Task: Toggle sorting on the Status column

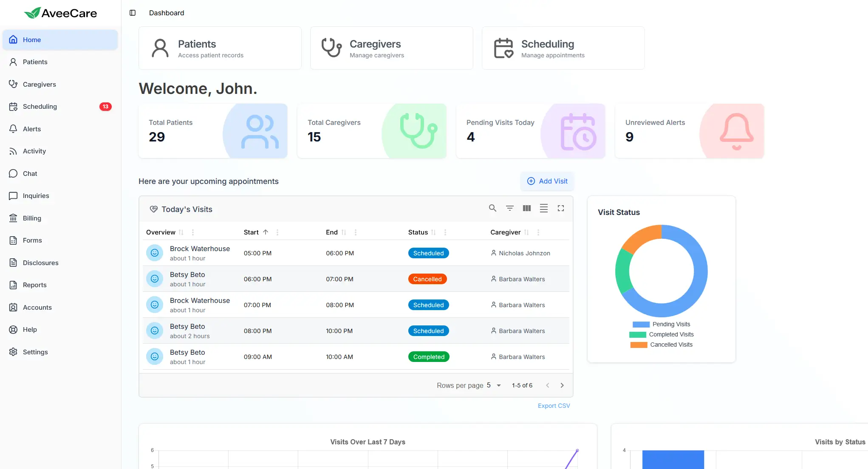Action: (x=434, y=232)
